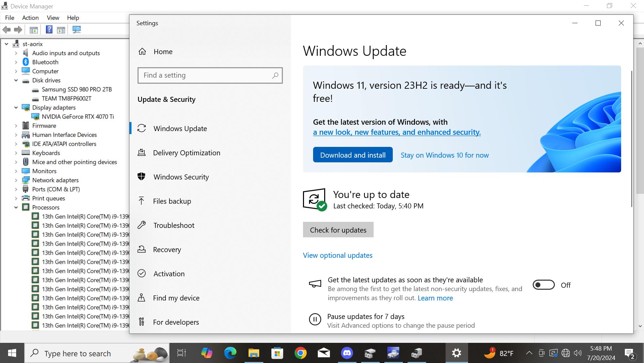Viewport: 644px width, 363px height.
Task: Expand the Monitors category
Action: click(x=16, y=171)
